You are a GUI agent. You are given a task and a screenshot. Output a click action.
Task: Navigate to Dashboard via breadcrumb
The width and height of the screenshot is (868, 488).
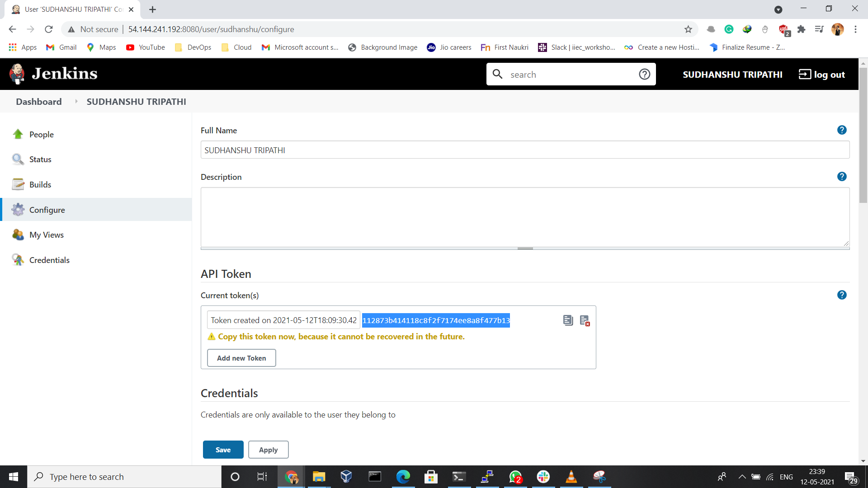(38, 101)
